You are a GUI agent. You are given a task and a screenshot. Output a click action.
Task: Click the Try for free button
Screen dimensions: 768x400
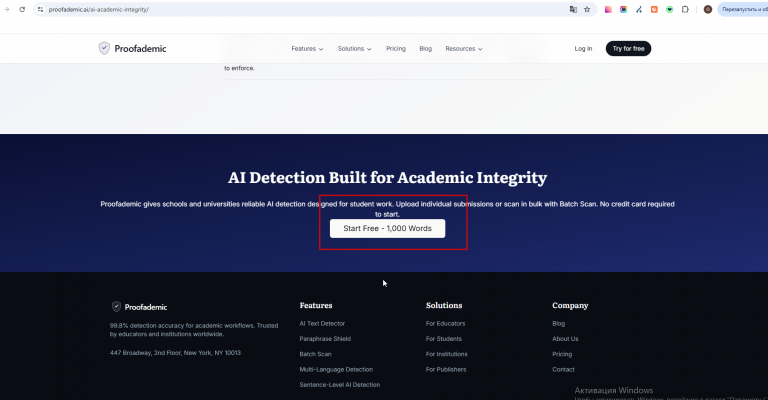628,48
